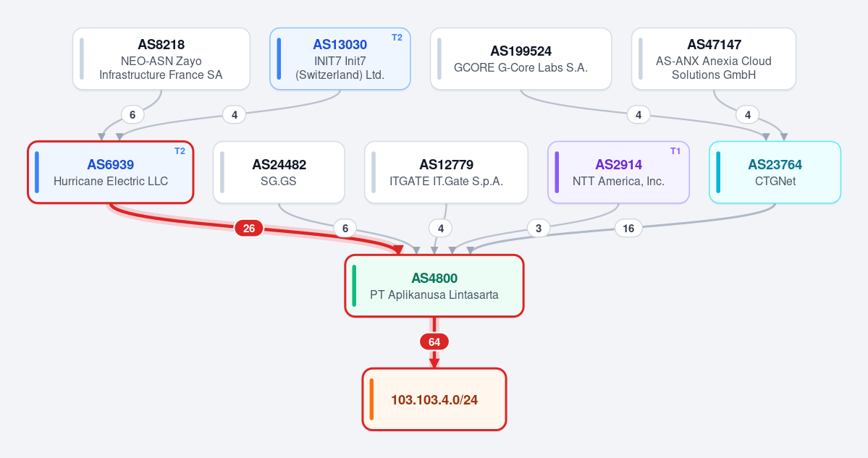Image resolution: width=868 pixels, height=458 pixels.
Task: Select the AS24482 SG.GS node
Action: [279, 173]
